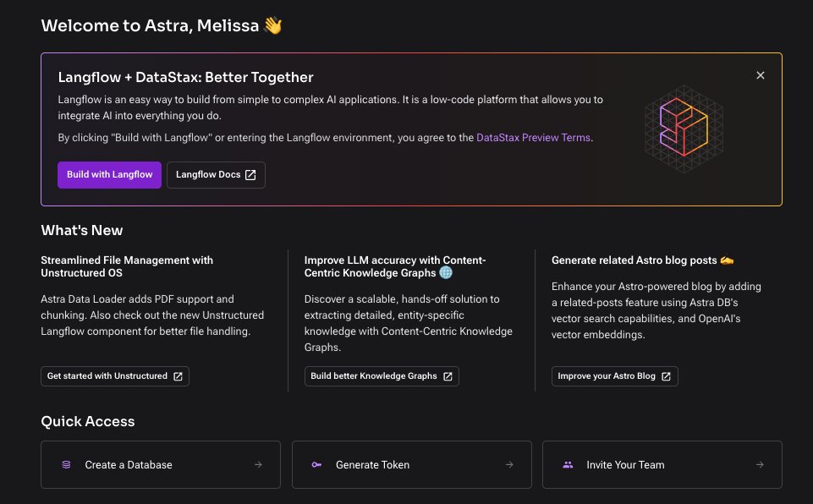Open the DataStax Preview Terms link
The height and width of the screenshot is (504, 813).
pos(534,138)
